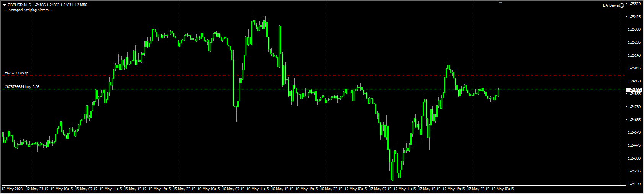Click the 15 May 11:15 time label
Image resolution: width=644 pixels, height=194 pixels.
111,189
